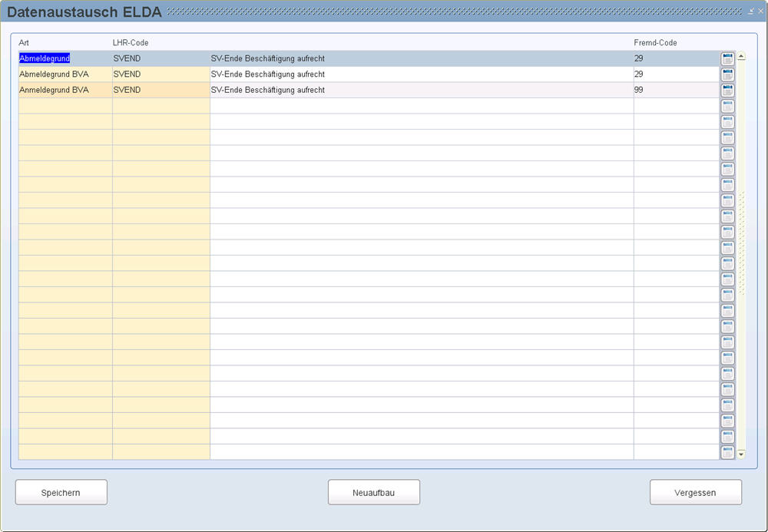Save changes with the Speichern button
Viewport: 768px width, 532px height.
click(x=61, y=492)
